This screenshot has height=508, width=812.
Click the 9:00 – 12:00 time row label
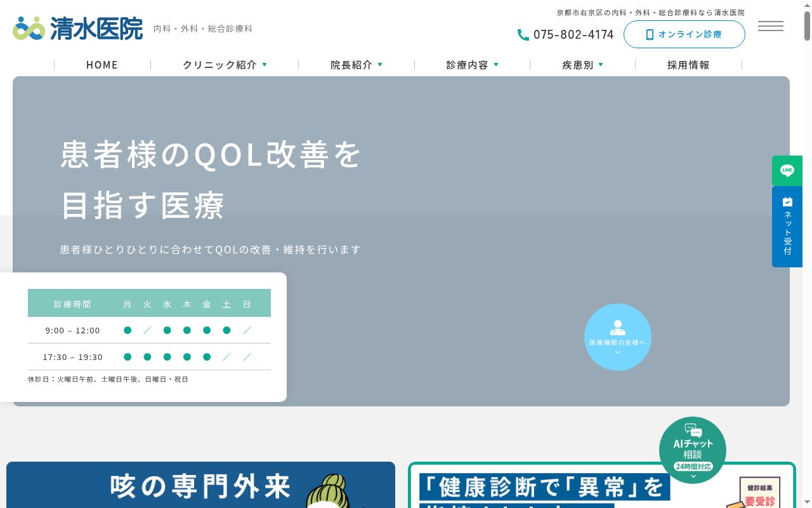point(72,330)
